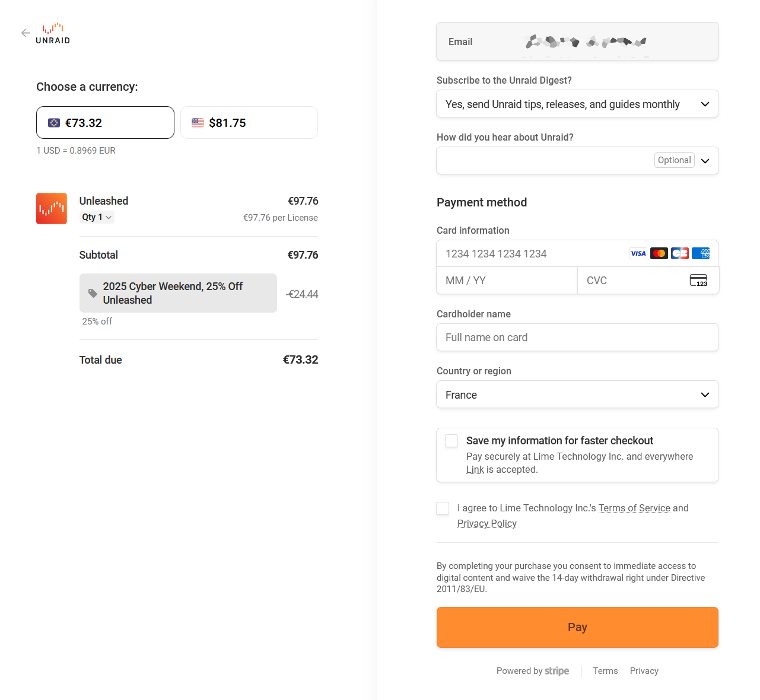
Task: Select the US dollar $81.75 currency option
Action: [x=249, y=123]
